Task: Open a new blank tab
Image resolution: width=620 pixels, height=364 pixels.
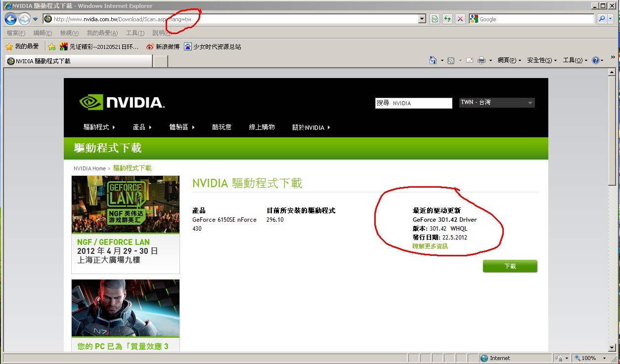Action: pyautogui.click(x=161, y=61)
